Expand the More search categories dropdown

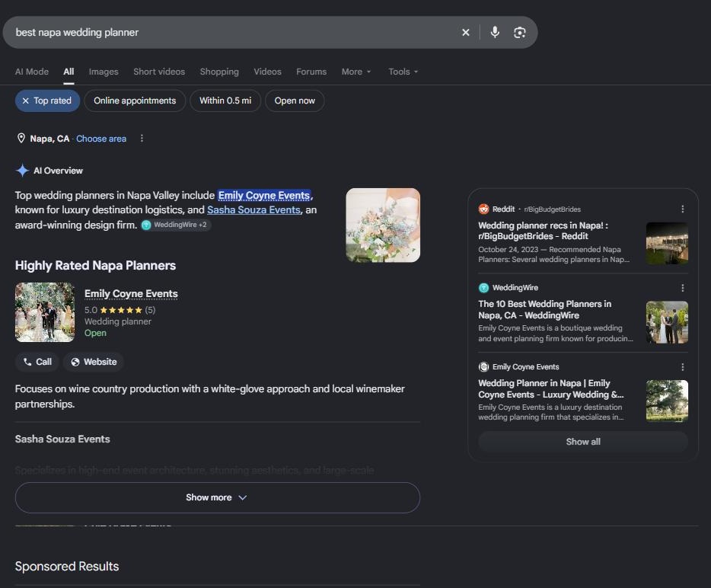[356, 72]
